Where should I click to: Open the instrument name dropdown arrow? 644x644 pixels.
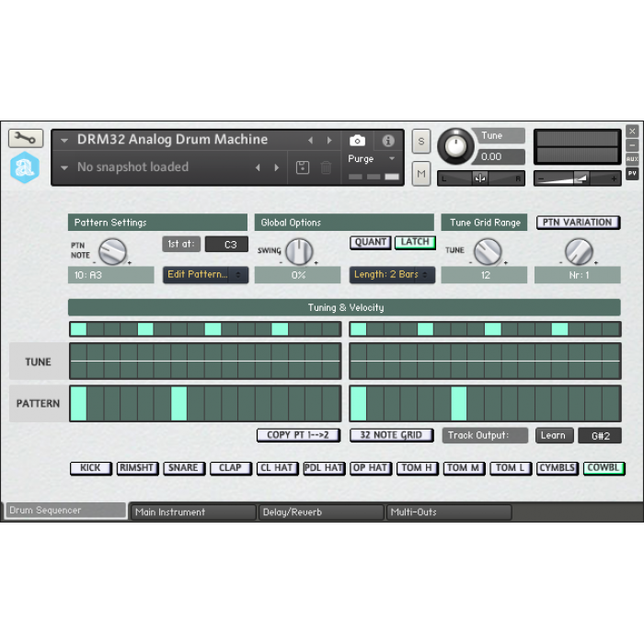click(64, 141)
